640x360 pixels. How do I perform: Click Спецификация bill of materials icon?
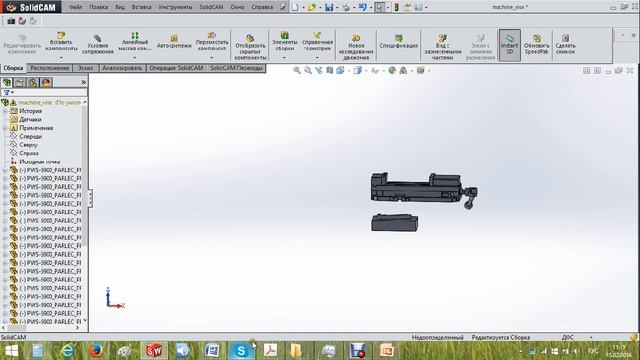(x=398, y=42)
